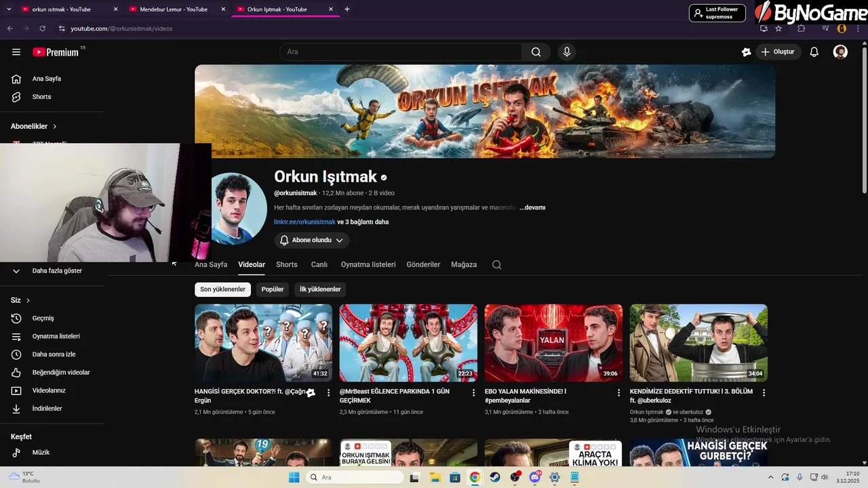This screenshot has width=868, height=488.
Task: Click the Windows taskbar search box
Action: 355,477
